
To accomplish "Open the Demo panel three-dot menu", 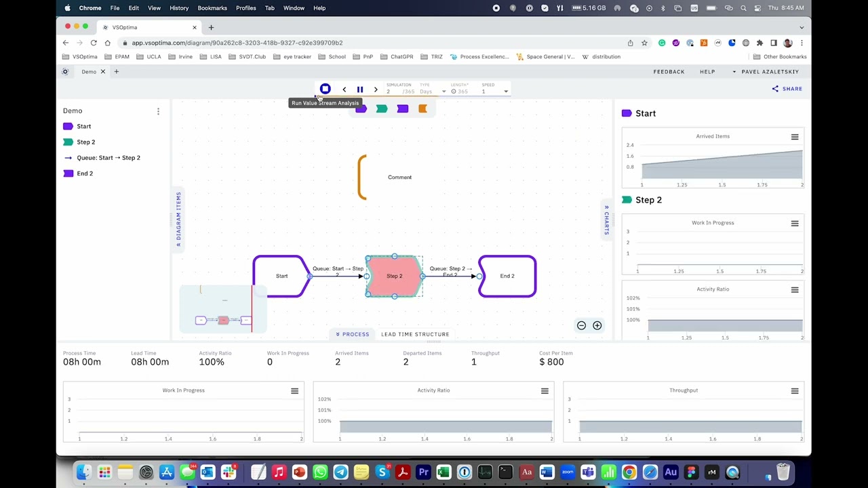I will (158, 111).
